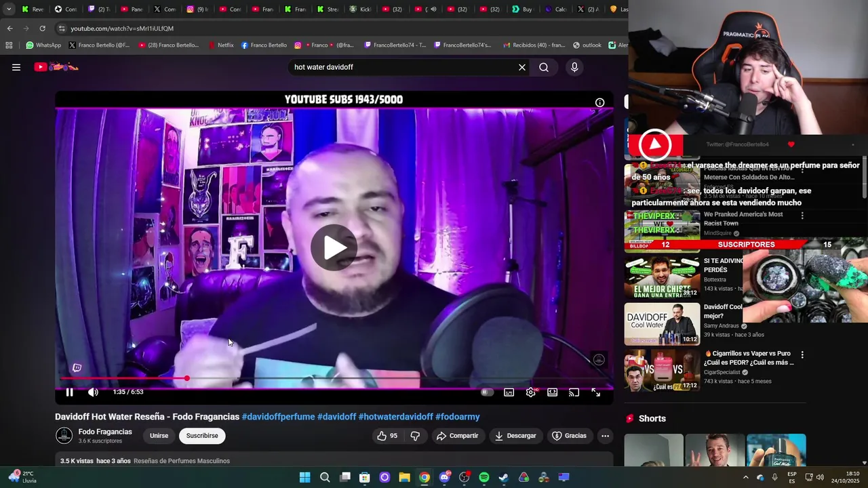Screen dimensions: 868x488
Task: Open Fodo Fragancias channel name link
Action: coord(105,432)
